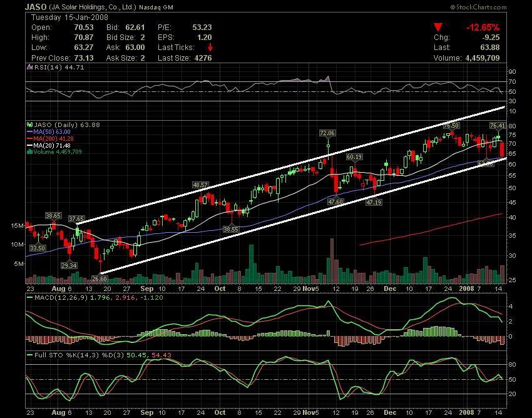This screenshot has width=532, height=418.
Task: Click the header Last value 63.88
Action: coord(490,47)
